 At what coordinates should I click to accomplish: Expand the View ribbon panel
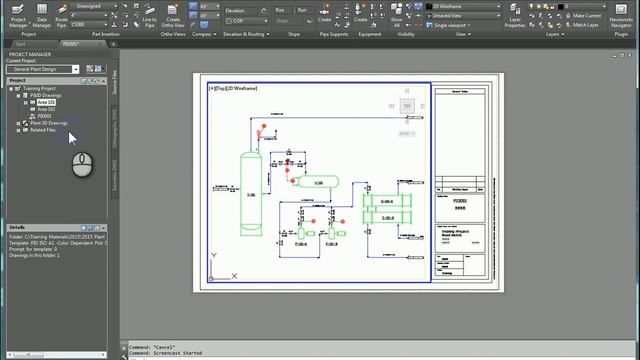point(463,34)
